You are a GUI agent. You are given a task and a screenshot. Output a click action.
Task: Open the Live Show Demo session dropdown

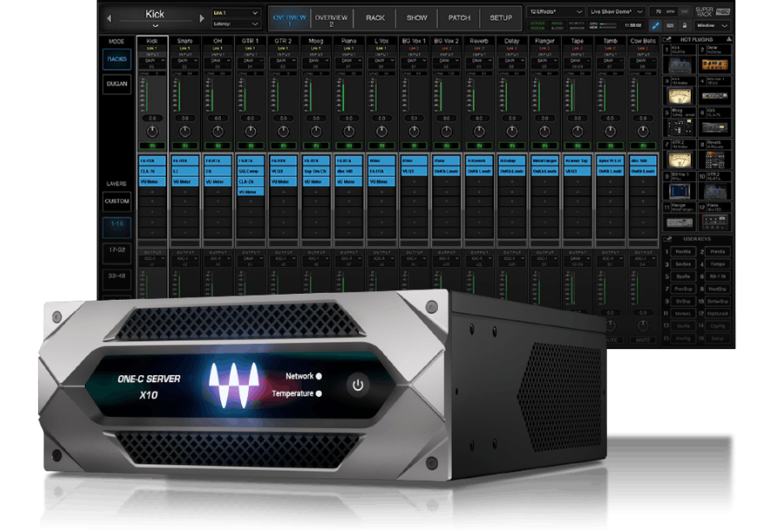coord(617,11)
